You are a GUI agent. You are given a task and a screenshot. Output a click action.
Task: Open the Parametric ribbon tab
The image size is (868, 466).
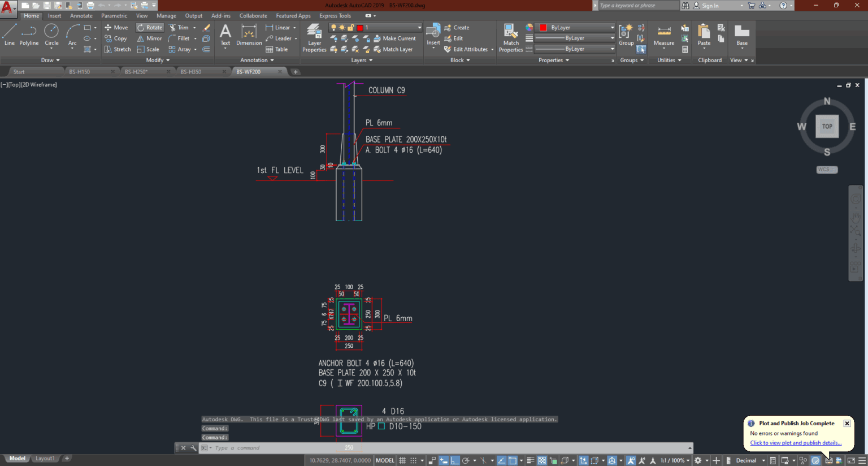(x=114, y=15)
